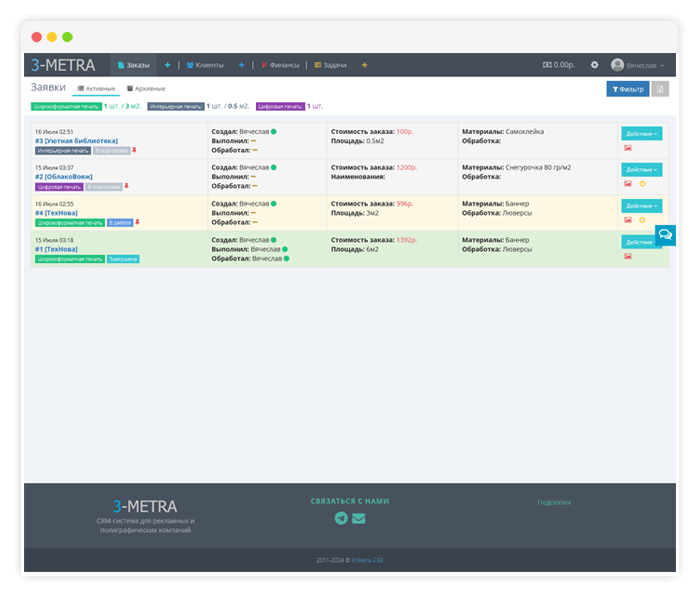Open order #4 [ТехНова]

56,213
